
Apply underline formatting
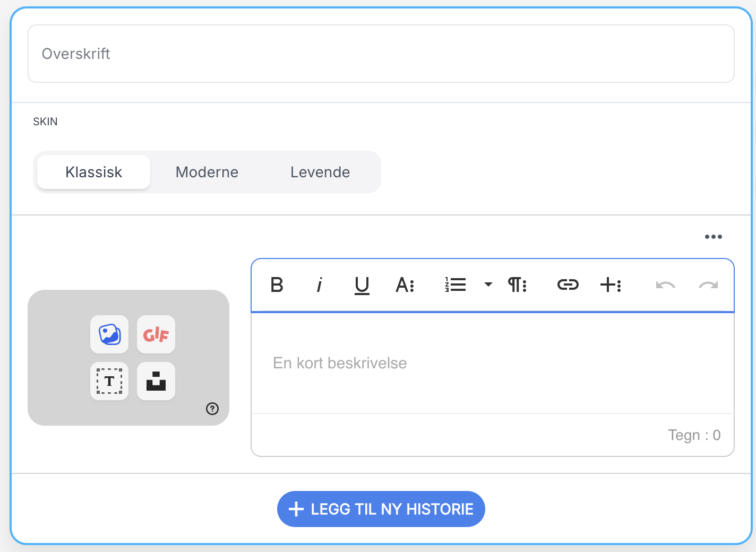click(362, 285)
